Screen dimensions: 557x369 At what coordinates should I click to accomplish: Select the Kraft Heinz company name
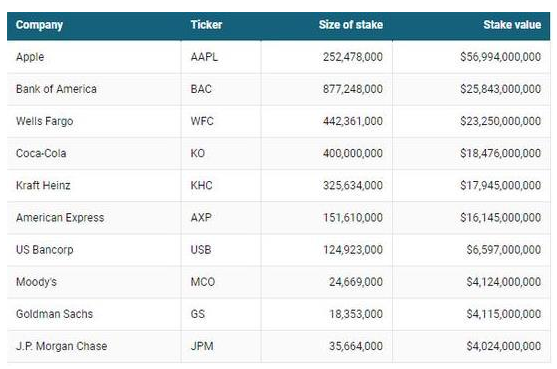point(43,185)
